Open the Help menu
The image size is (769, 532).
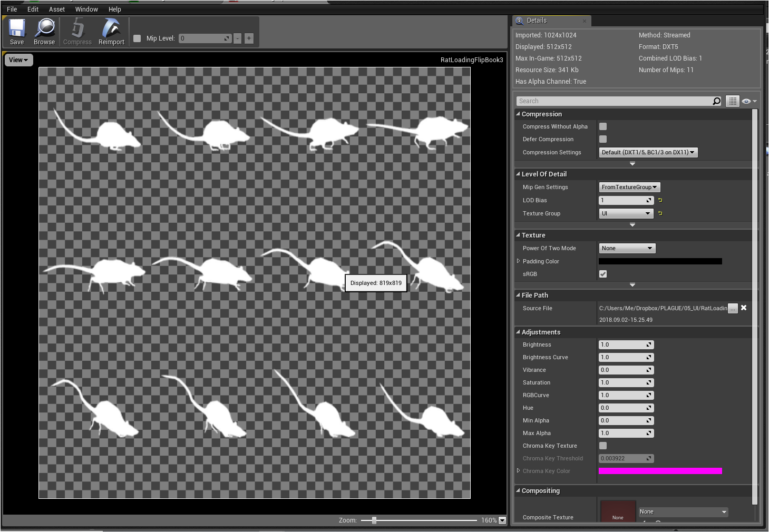[x=115, y=9]
